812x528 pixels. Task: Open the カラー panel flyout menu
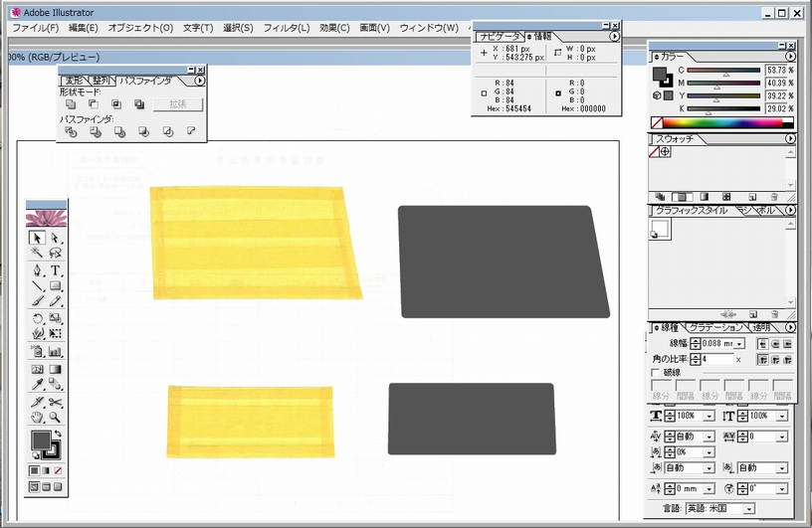coord(790,57)
